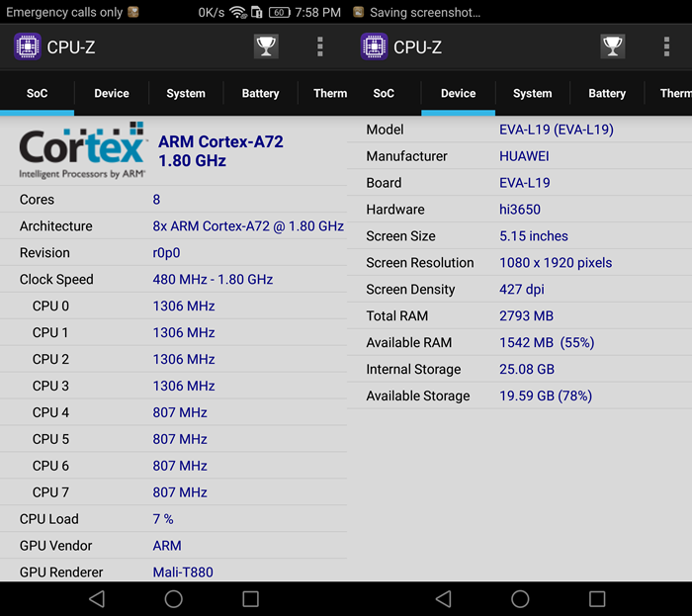Switch to System tab in left screen
The image size is (692, 616).
pyautogui.click(x=186, y=94)
